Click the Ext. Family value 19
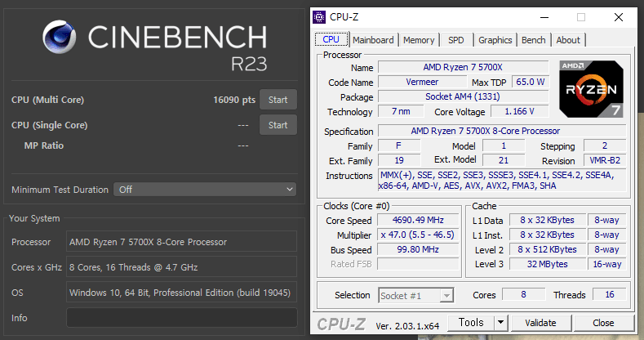644x340 pixels. pos(399,160)
